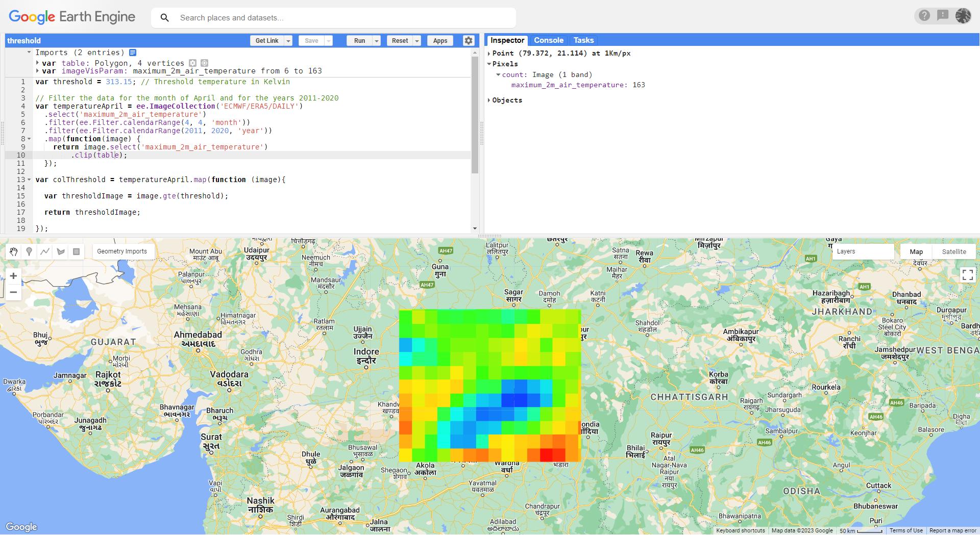Click the Google Earth Engine logo
This screenshot has height=535, width=980.
tap(72, 17)
